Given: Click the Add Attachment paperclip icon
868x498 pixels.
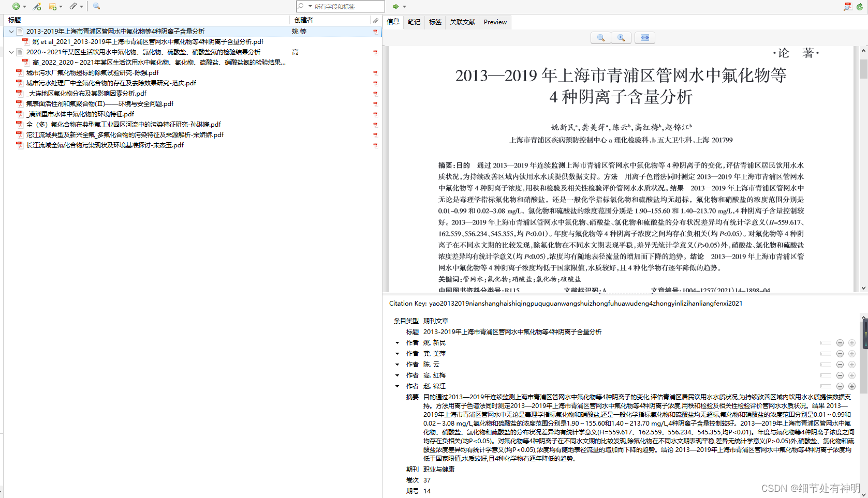Looking at the screenshot, I should (73, 7).
